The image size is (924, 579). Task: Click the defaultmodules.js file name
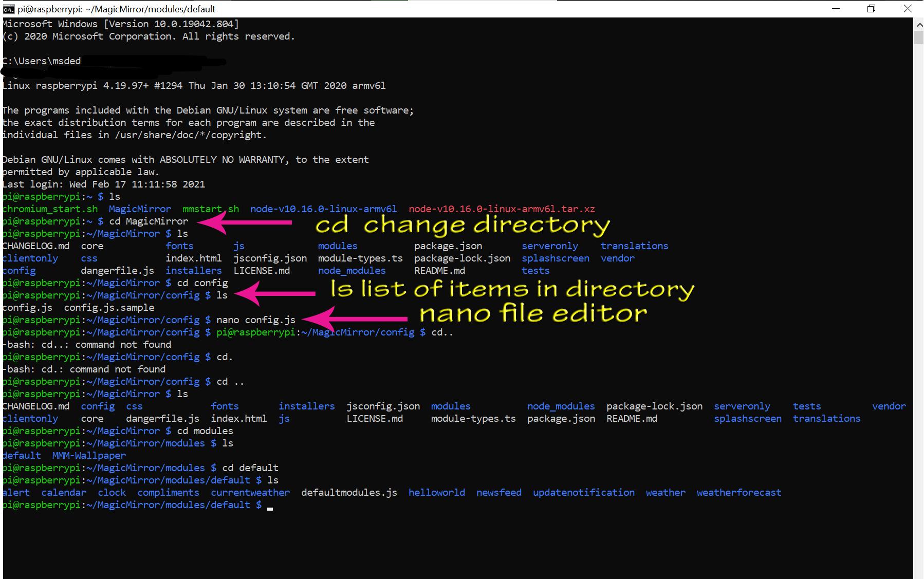349,493
